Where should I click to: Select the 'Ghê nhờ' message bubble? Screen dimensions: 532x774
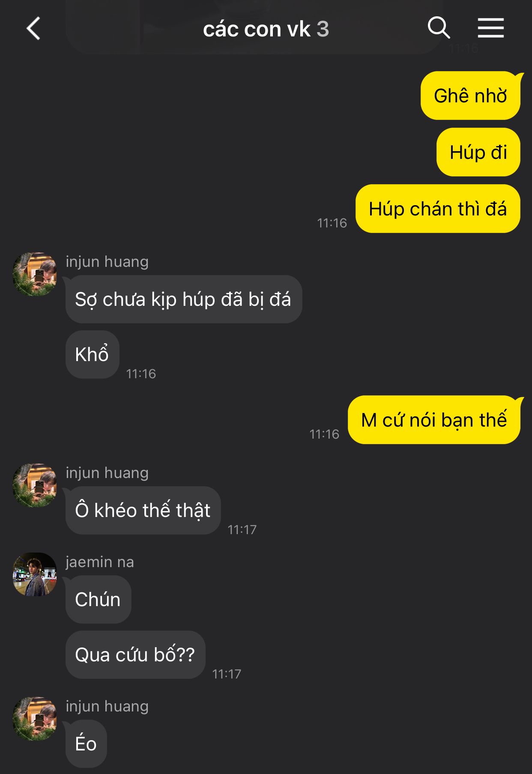(470, 96)
